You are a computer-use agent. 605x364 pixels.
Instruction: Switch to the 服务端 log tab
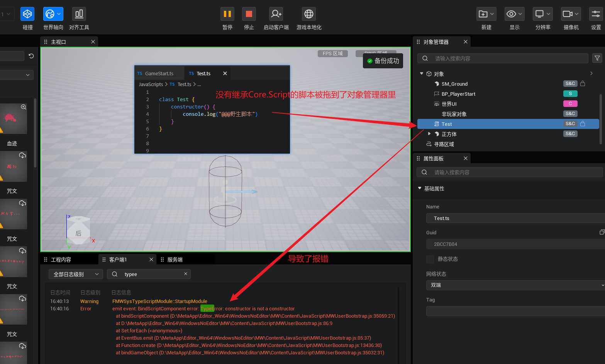pyautogui.click(x=175, y=259)
